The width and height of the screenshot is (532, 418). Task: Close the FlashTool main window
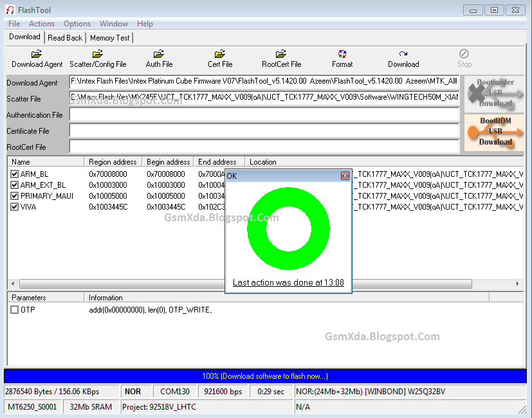click(x=515, y=10)
